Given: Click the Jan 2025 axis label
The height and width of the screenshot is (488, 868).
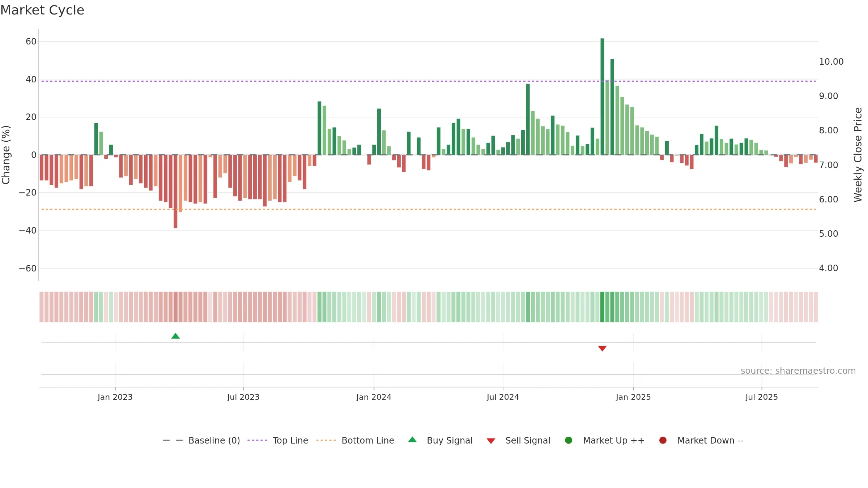Looking at the screenshot, I should tap(633, 397).
